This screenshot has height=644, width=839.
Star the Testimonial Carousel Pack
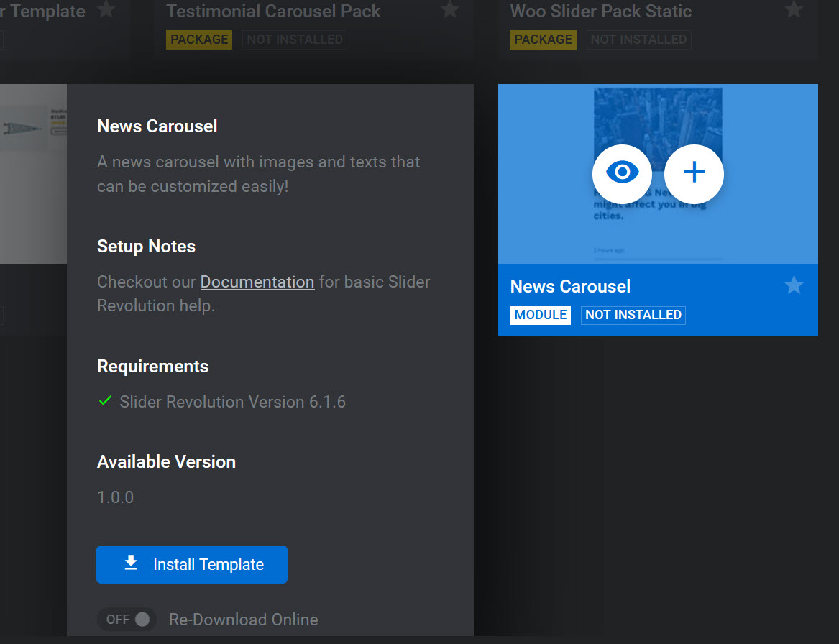(450, 9)
